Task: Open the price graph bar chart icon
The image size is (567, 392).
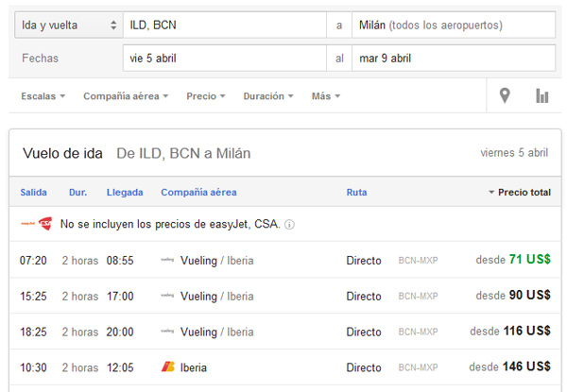Action: (542, 95)
